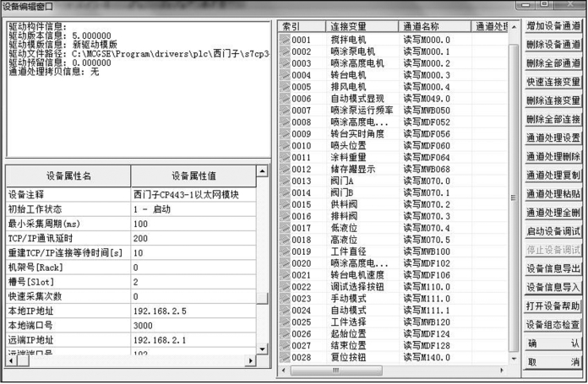The width and height of the screenshot is (588, 384).
Task: Click 删除全部连接 button
Action: click(553, 119)
